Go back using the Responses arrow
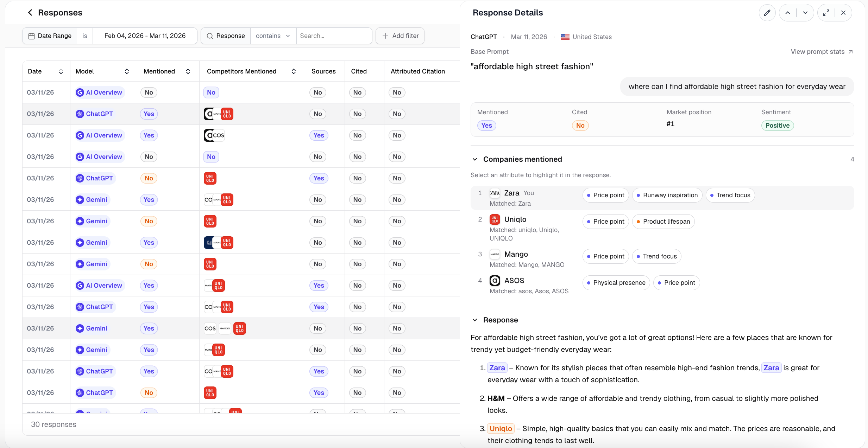This screenshot has height=448, width=868. (30, 13)
